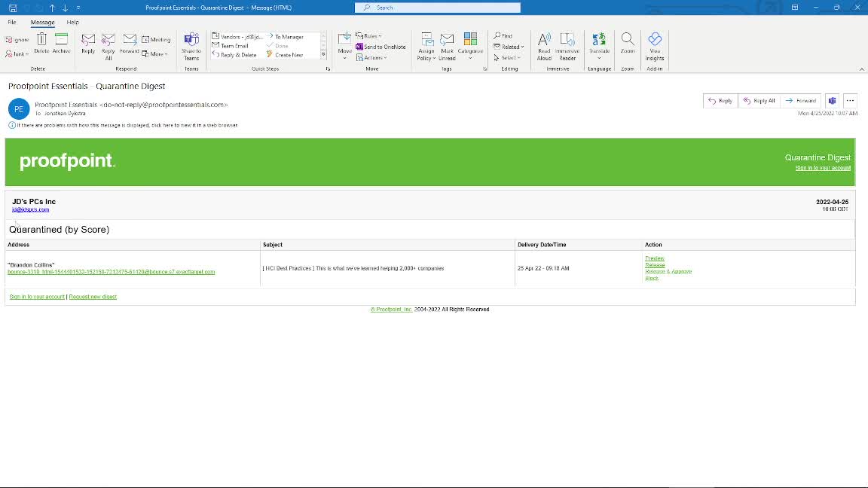Open Categorize dropdown
Viewport: 868px width, 488px height.
coord(470,47)
